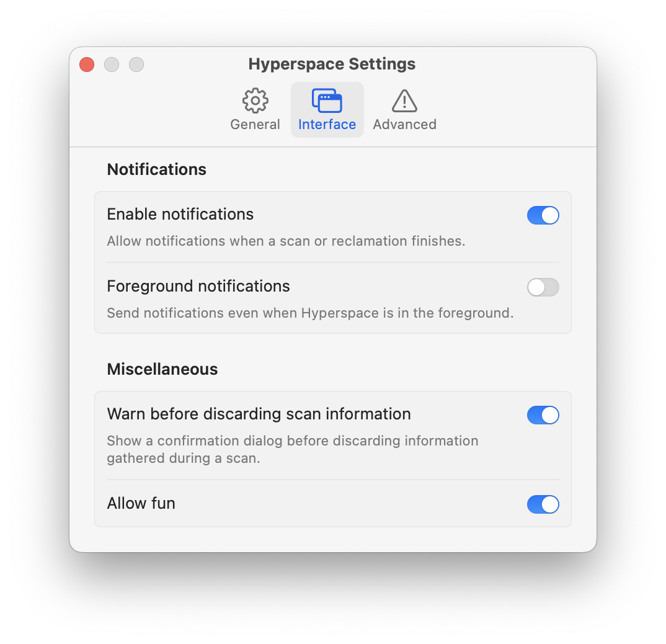Click the Foreground notifications label
The image size is (666, 644).
click(x=198, y=287)
